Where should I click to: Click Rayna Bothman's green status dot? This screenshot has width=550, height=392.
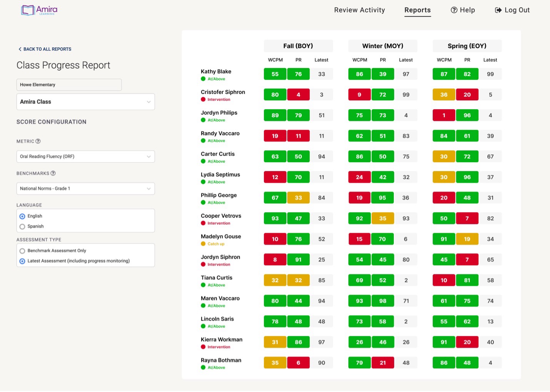[203, 368]
